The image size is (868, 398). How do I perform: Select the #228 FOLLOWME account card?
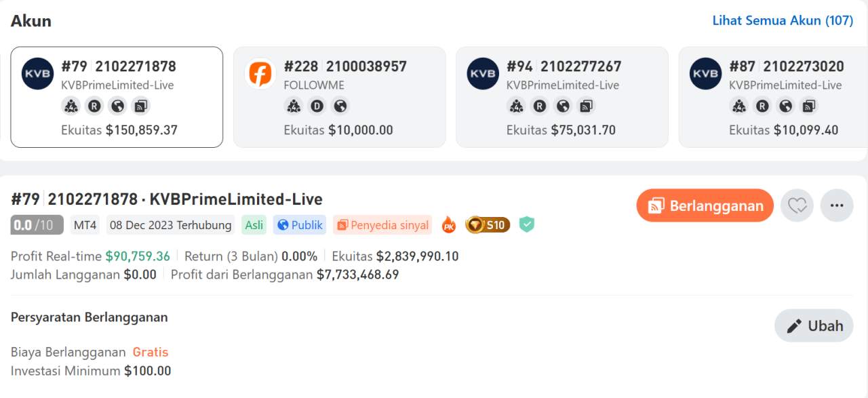[339, 97]
